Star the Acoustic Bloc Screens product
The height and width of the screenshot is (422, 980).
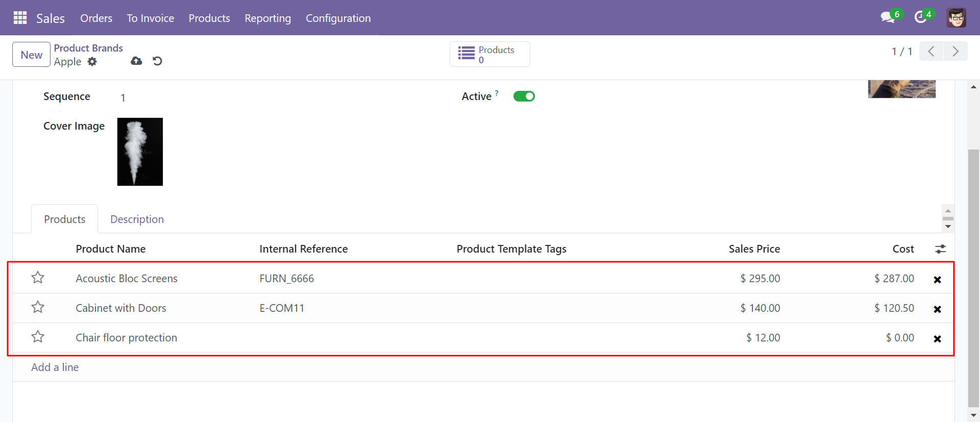point(38,278)
